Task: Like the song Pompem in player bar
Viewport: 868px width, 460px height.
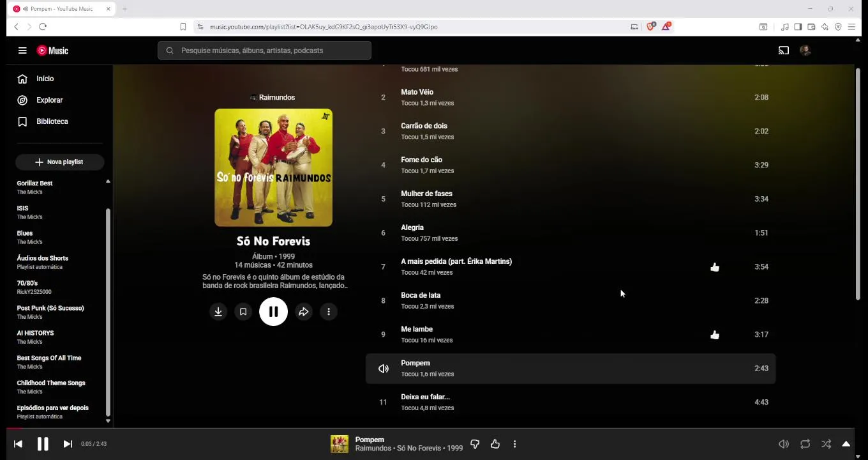Action: [495, 444]
